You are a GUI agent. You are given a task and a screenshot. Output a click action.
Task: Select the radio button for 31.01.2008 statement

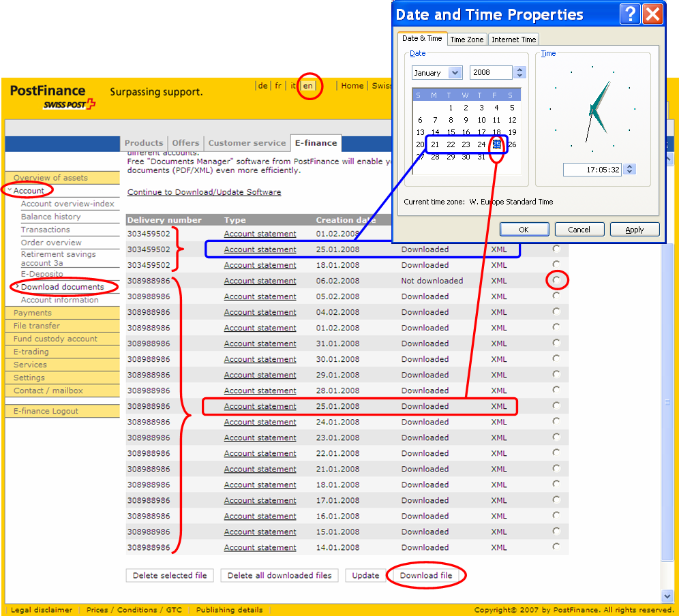(556, 343)
